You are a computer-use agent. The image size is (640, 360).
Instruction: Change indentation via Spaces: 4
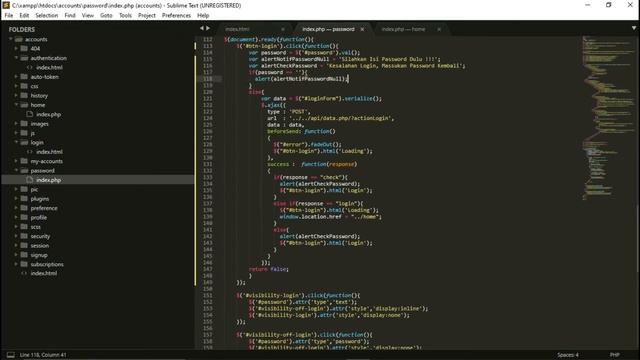[x=568, y=355]
